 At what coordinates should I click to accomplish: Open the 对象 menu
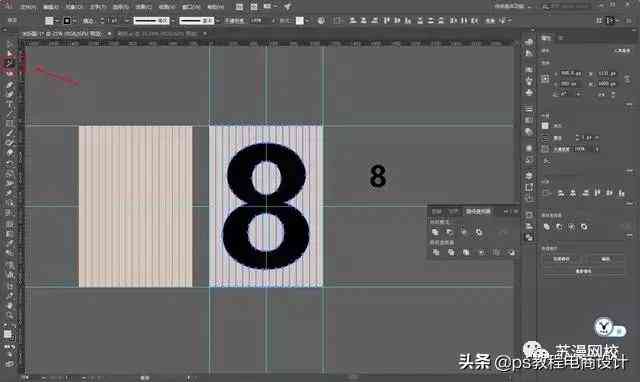74,7
